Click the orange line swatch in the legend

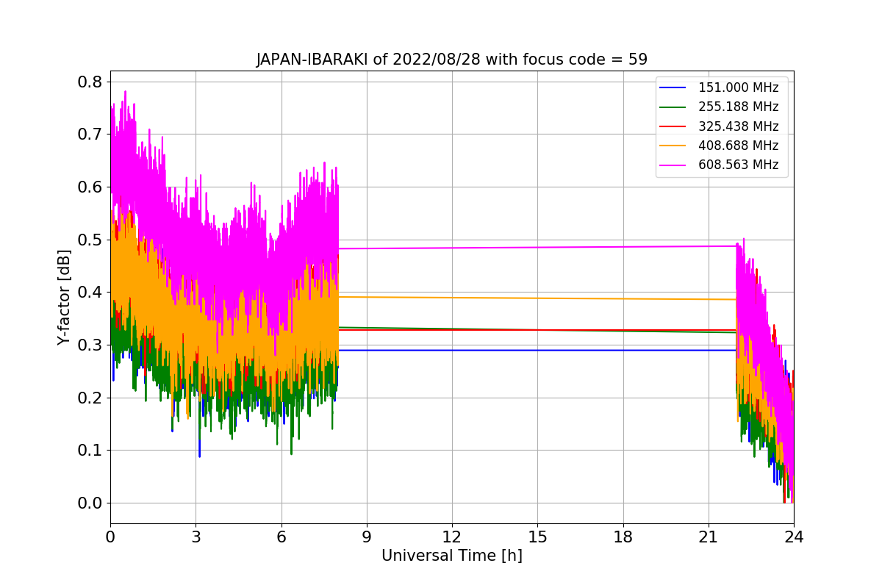[674, 146]
